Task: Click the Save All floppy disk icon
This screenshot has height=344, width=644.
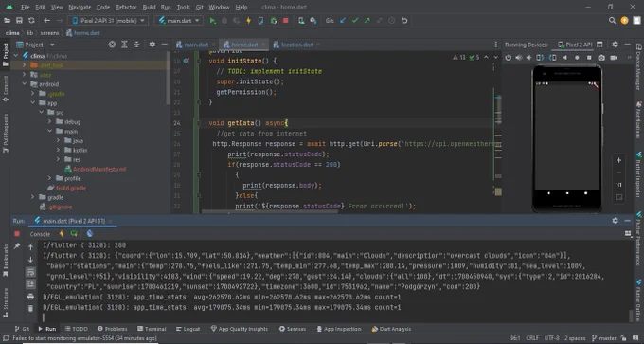Action: click(19, 21)
